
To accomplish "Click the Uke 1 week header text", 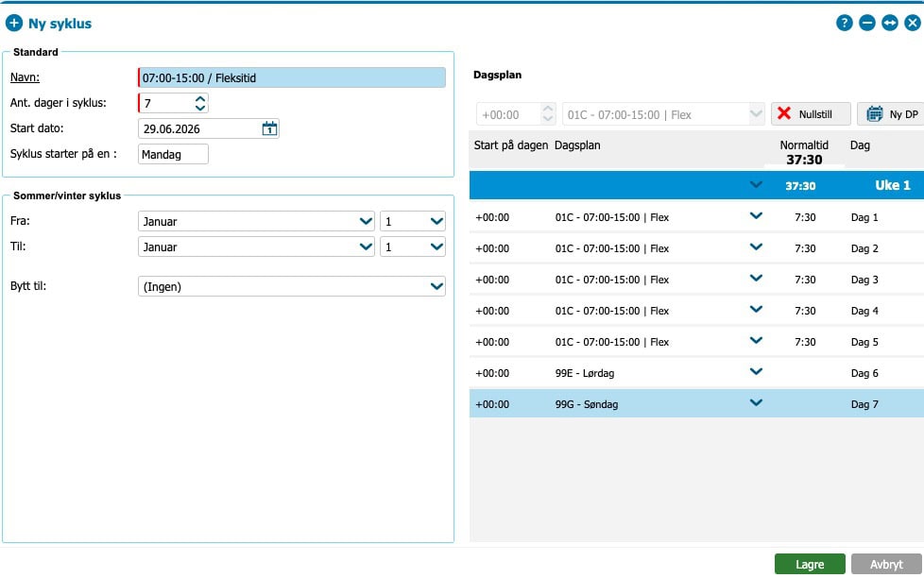I will (x=893, y=185).
